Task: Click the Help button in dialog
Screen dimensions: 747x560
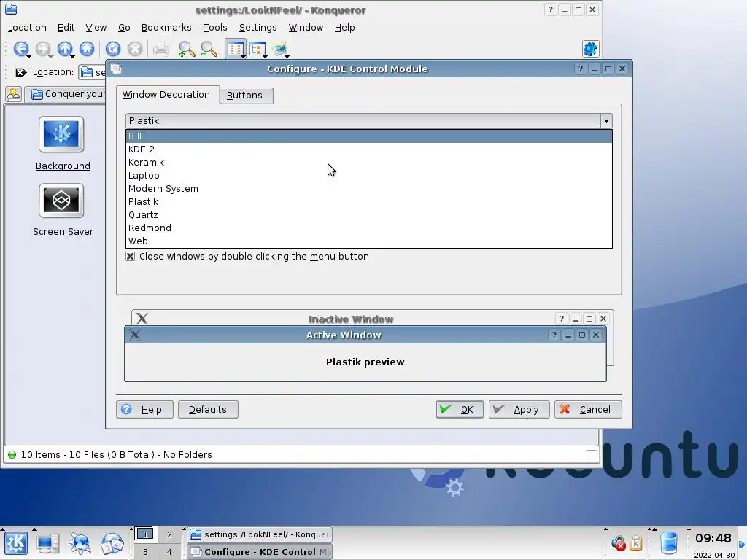Action: click(144, 410)
